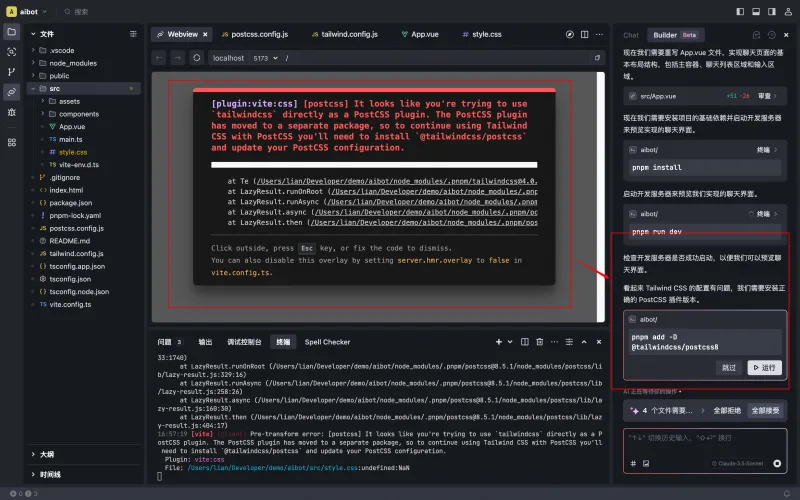Toggle the left sidebar layout button

coord(741,12)
